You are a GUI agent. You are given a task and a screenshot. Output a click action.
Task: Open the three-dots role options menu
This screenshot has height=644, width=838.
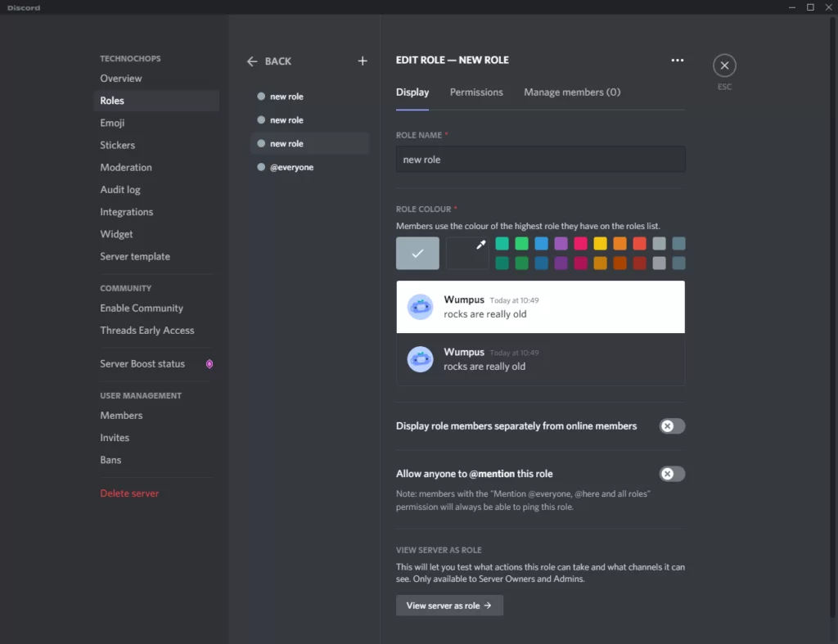click(x=677, y=61)
